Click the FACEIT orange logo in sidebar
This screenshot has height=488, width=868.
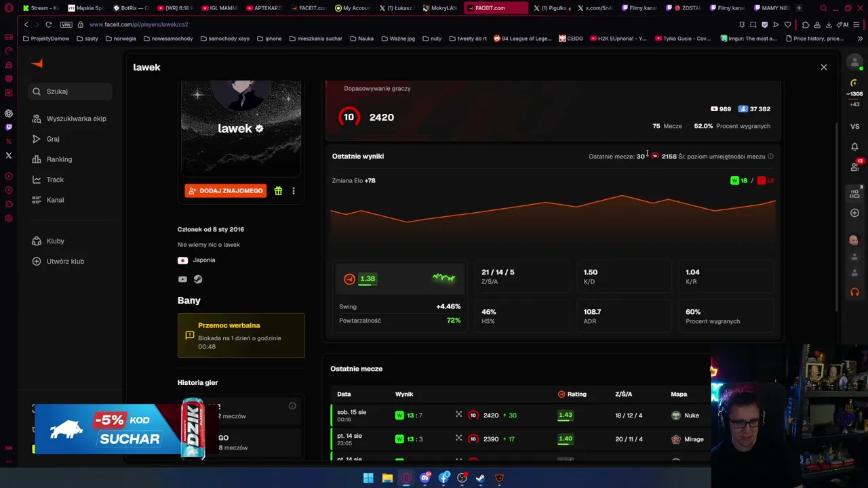click(x=37, y=63)
